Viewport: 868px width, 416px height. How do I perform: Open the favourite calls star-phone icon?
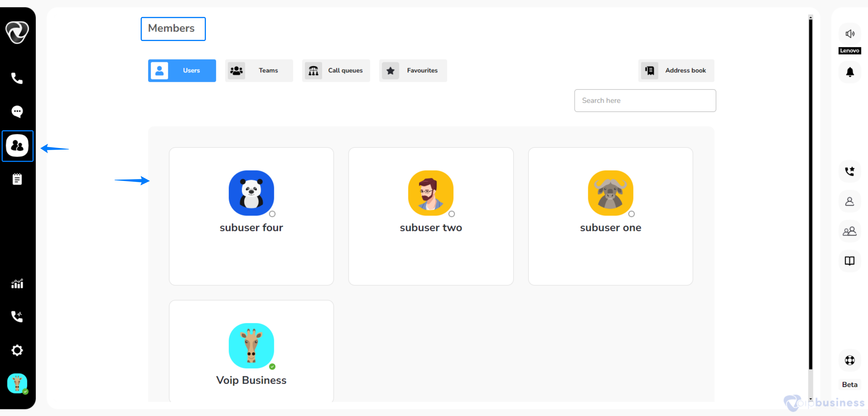tap(849, 171)
